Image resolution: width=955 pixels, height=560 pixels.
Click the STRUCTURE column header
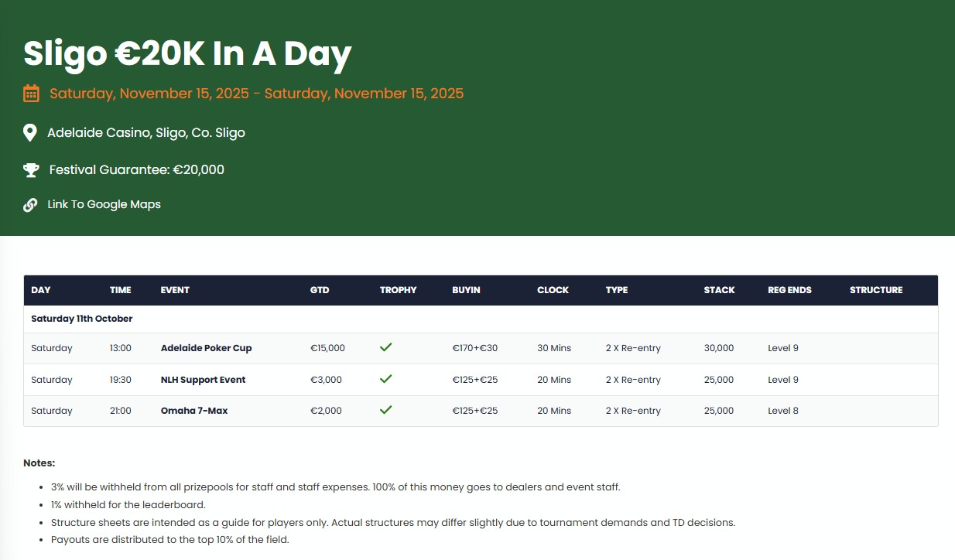[x=876, y=290]
